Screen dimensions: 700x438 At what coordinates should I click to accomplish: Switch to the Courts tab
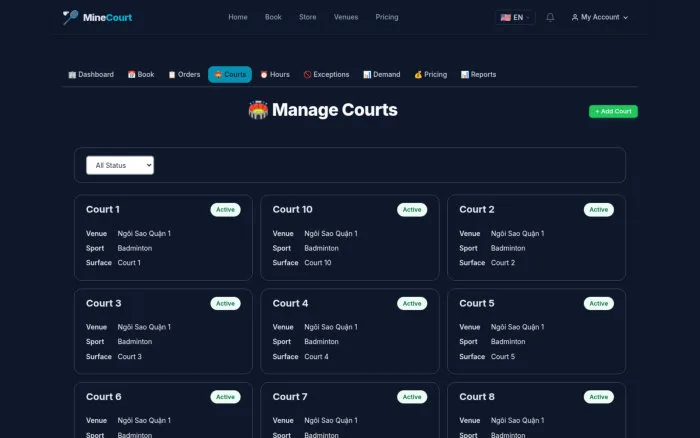coord(230,75)
